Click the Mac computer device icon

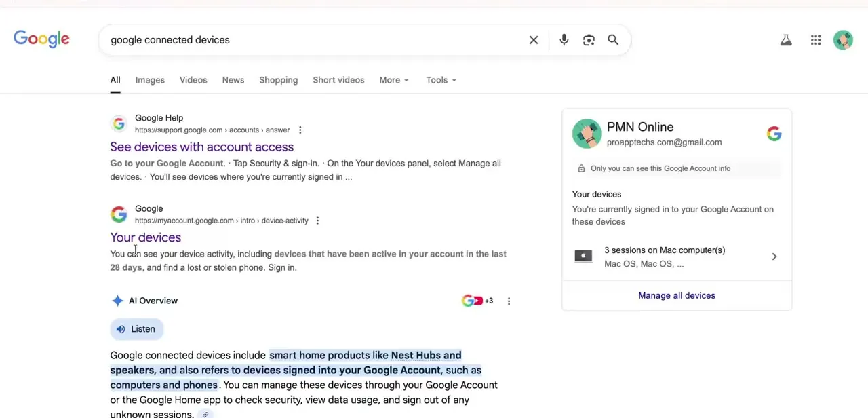pos(583,256)
